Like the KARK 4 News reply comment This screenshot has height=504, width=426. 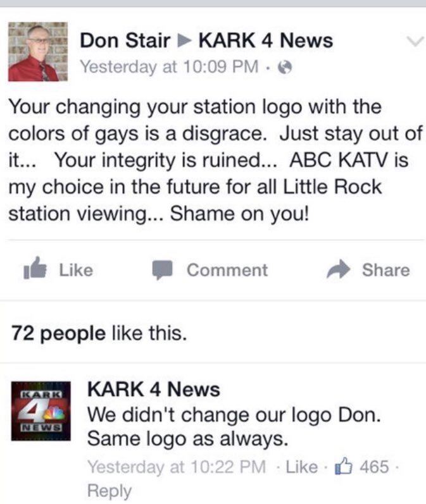point(301,467)
